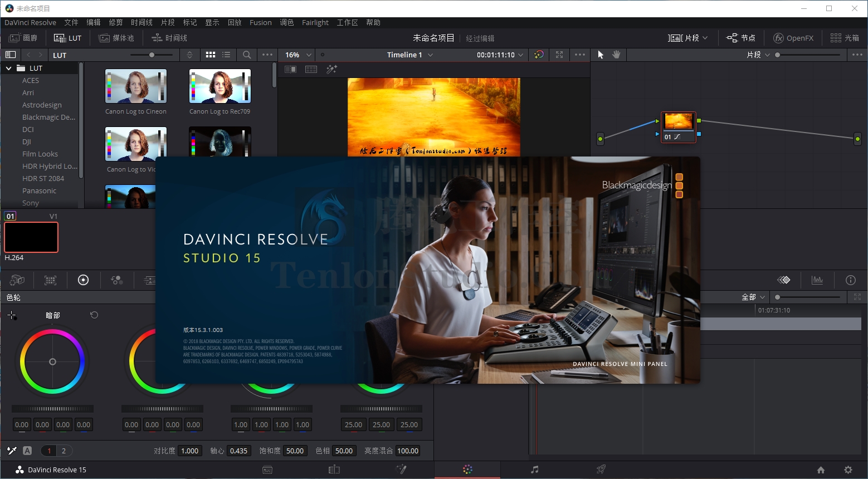Select the arrow pointer tool in node editor
Image resolution: width=868 pixels, height=479 pixels.
[x=601, y=55]
